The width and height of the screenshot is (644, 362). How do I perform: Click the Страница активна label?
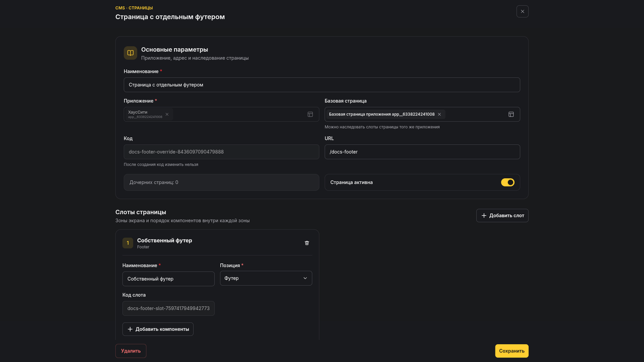[x=352, y=182]
